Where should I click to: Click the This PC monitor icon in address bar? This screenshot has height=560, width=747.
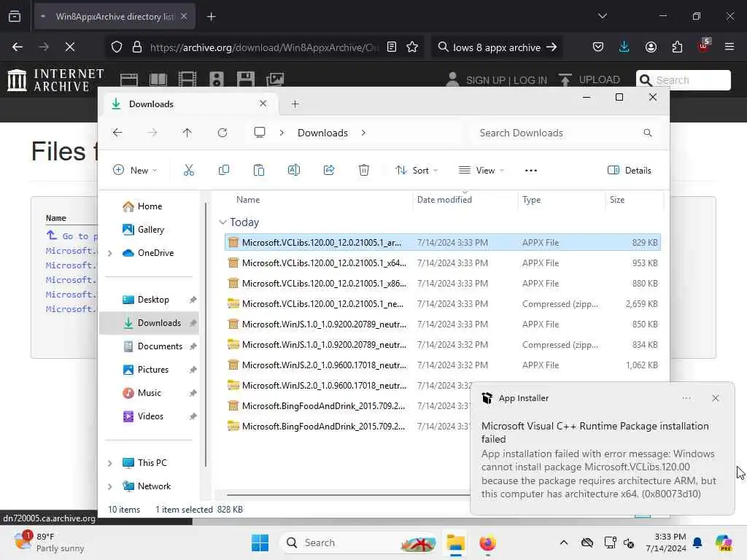[260, 133]
